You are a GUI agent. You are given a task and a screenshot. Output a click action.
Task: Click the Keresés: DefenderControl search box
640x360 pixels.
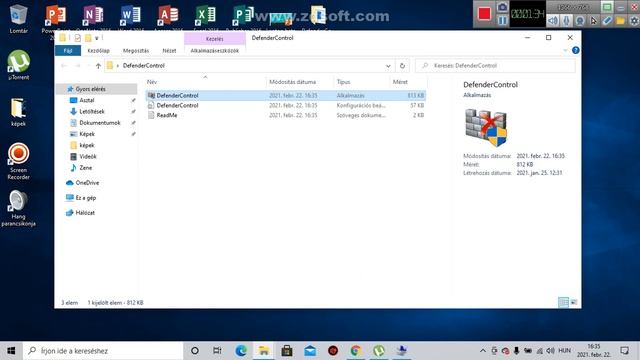point(495,66)
